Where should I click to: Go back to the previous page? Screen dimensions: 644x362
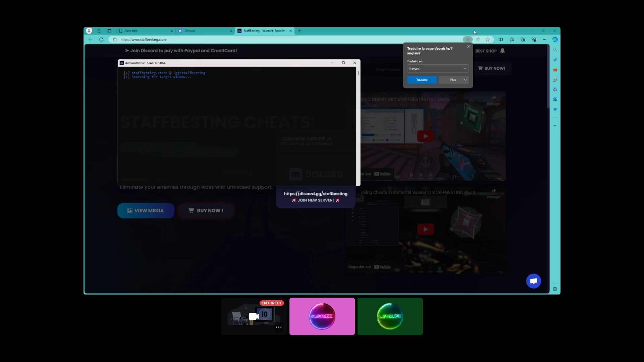(x=91, y=40)
